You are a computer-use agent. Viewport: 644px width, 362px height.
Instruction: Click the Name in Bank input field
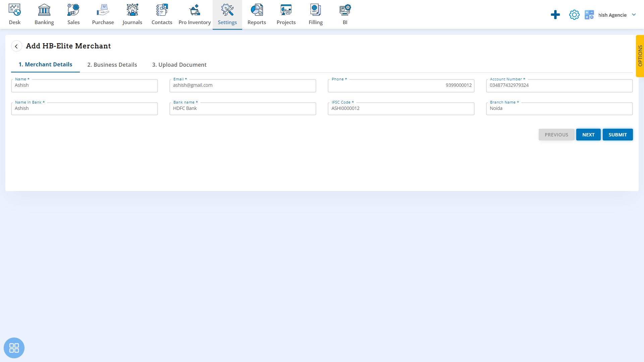coord(85,109)
